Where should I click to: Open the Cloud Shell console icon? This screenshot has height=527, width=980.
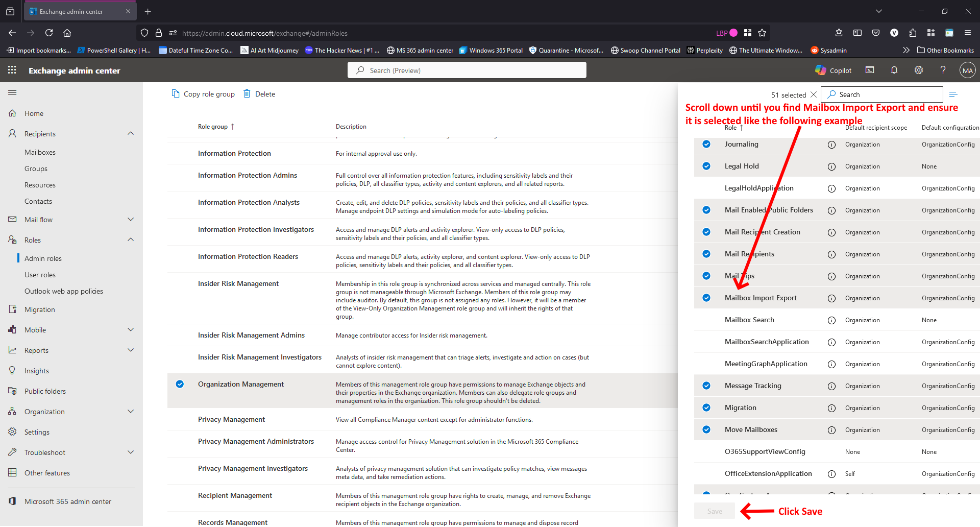point(870,70)
